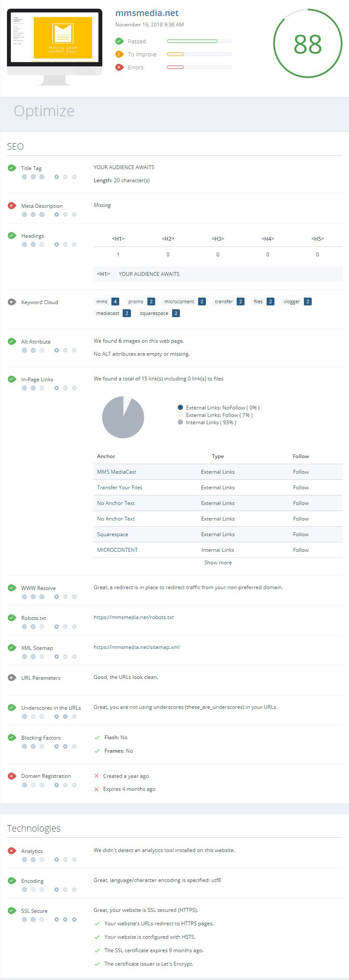This screenshot has width=349, height=980.
Task: Click the To Improve progress bar
Action: coord(199,54)
